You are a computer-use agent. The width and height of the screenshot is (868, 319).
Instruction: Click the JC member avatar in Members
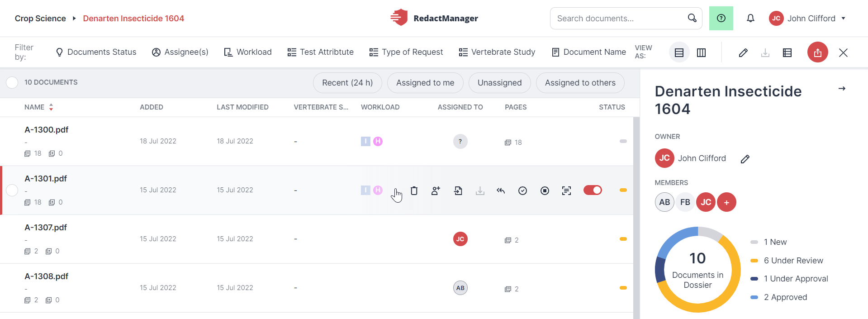click(x=706, y=202)
